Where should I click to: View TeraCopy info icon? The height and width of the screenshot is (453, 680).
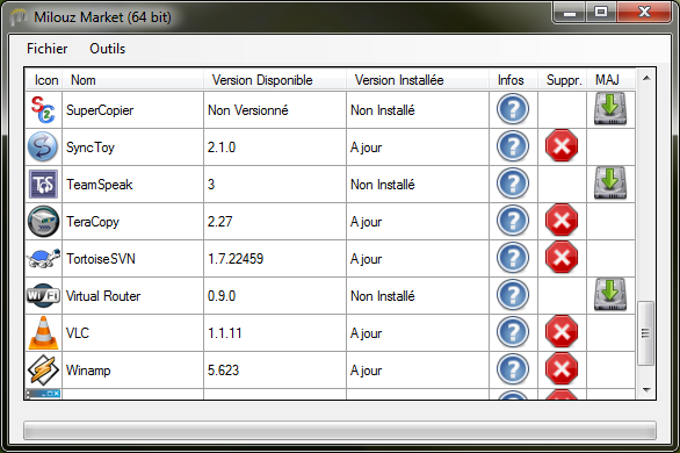pyautogui.click(x=513, y=221)
